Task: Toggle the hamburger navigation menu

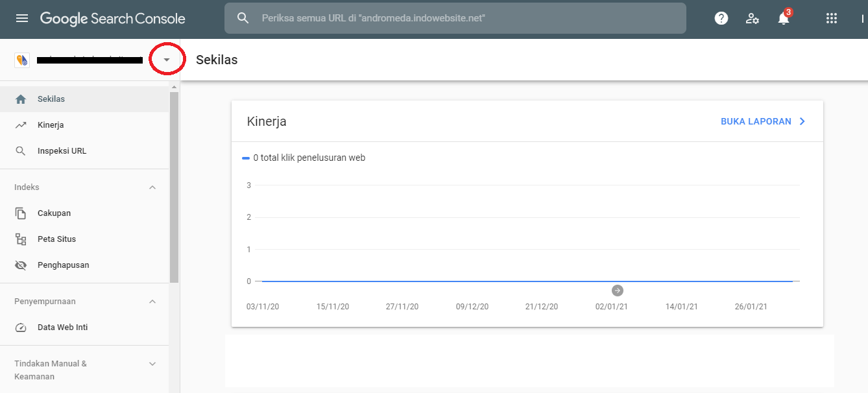Action: [21, 18]
